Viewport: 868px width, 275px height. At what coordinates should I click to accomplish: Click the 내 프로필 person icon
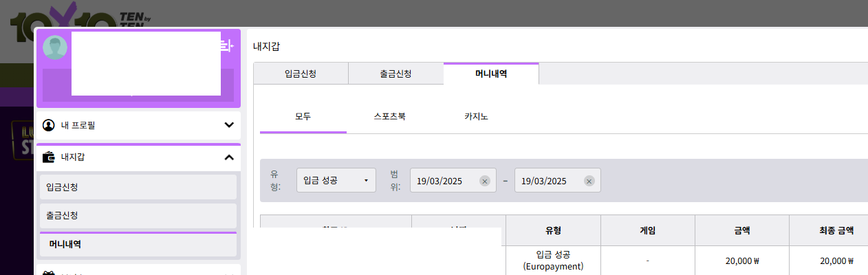click(49, 125)
